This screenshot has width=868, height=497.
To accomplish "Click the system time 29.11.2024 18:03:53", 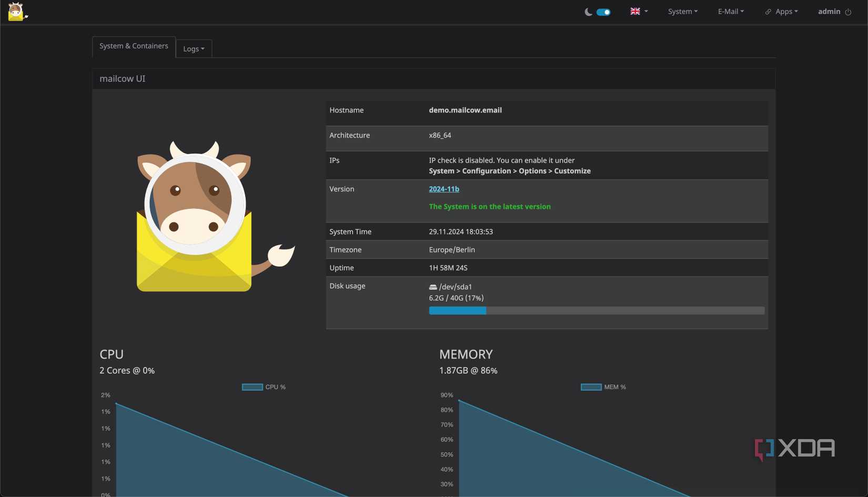I will (461, 231).
